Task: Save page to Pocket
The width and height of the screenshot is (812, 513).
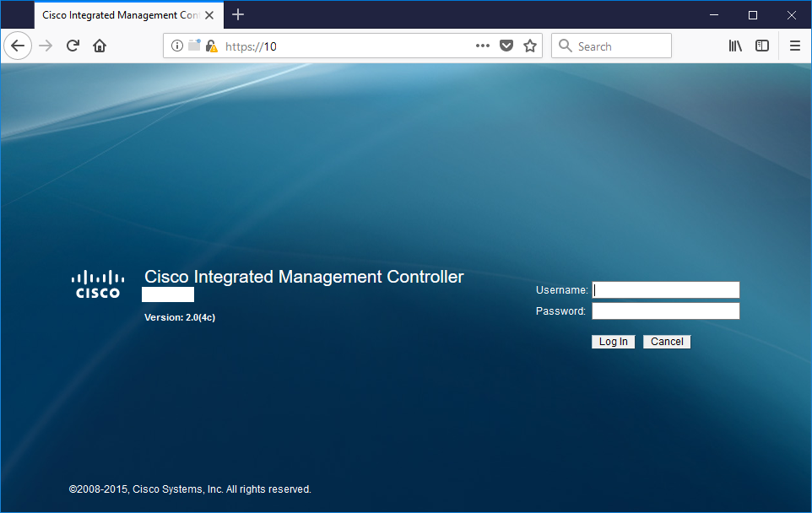Action: coord(506,46)
